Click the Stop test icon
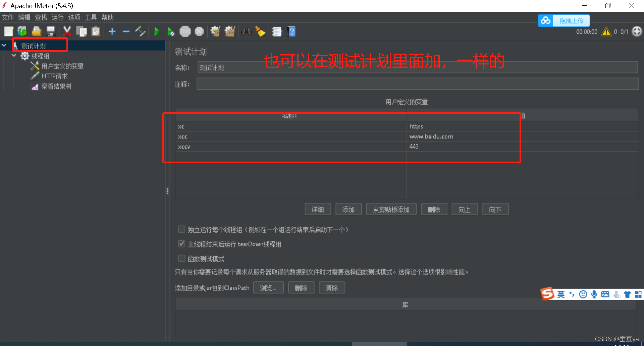Viewport: 644px width, 346px height. coord(185,32)
